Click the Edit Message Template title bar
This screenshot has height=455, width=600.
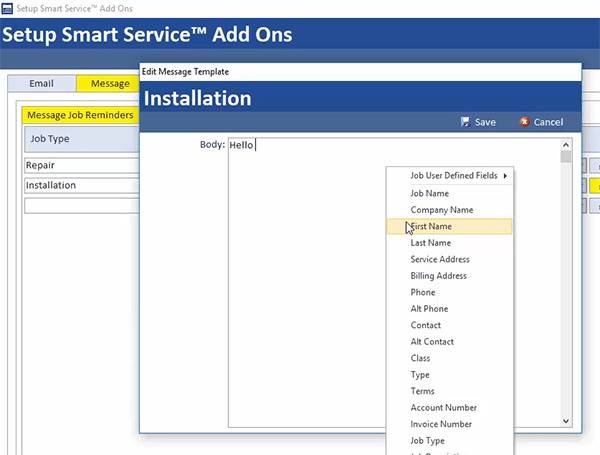click(360, 72)
